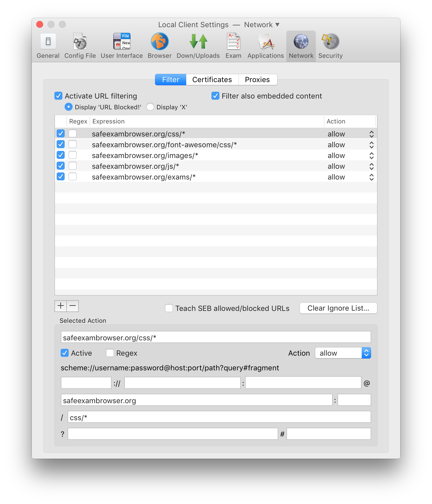Focus the fragment input field
This screenshot has width=432, height=504.
click(x=329, y=434)
